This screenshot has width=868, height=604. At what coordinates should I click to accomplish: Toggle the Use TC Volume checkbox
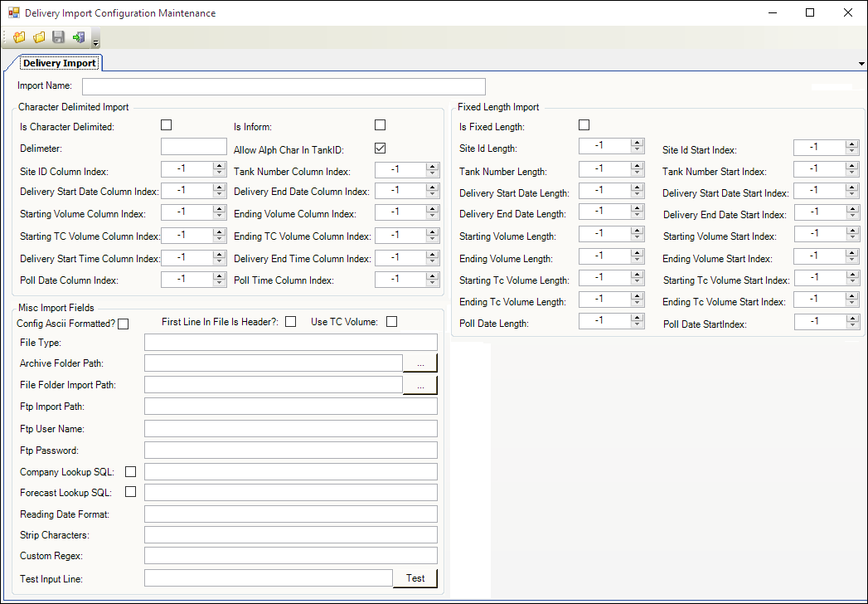[391, 322]
